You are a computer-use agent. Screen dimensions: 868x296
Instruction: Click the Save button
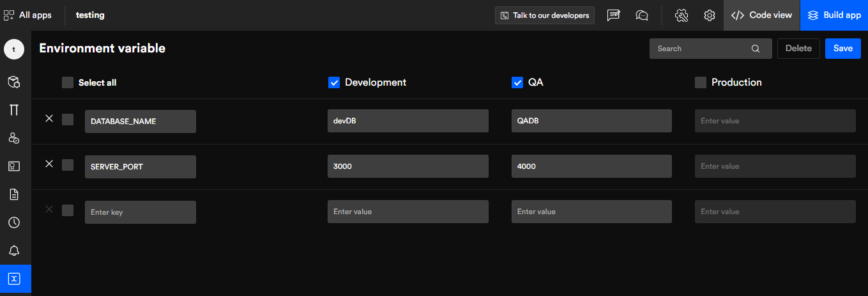(x=843, y=49)
